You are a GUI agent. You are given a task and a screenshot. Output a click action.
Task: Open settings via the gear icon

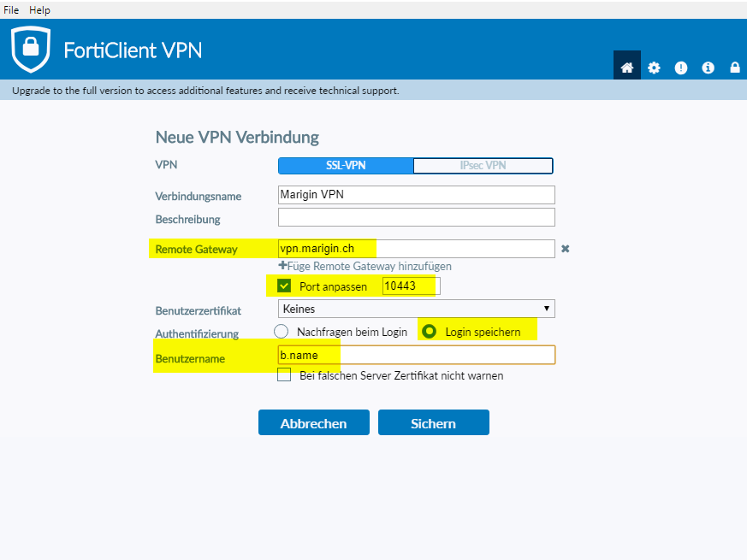(x=654, y=68)
